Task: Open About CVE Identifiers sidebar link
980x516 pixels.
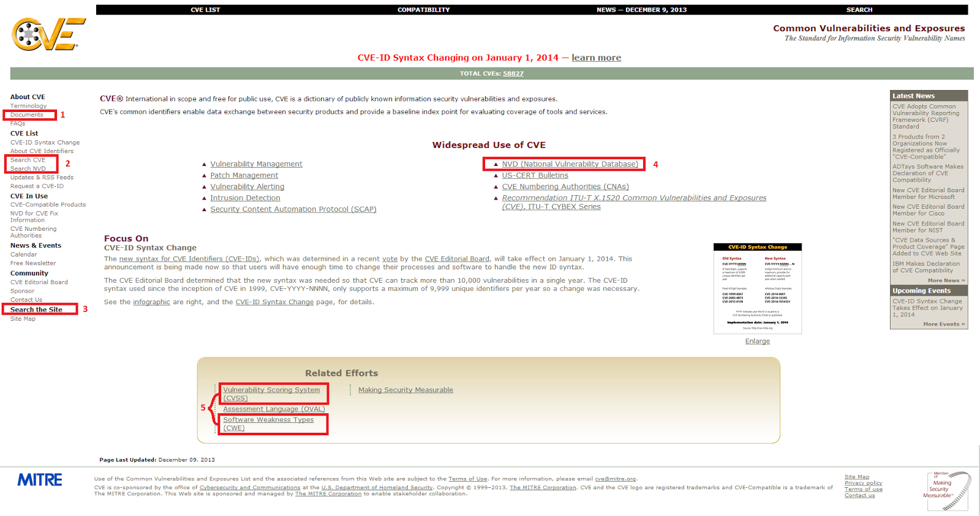Action: pyautogui.click(x=42, y=151)
